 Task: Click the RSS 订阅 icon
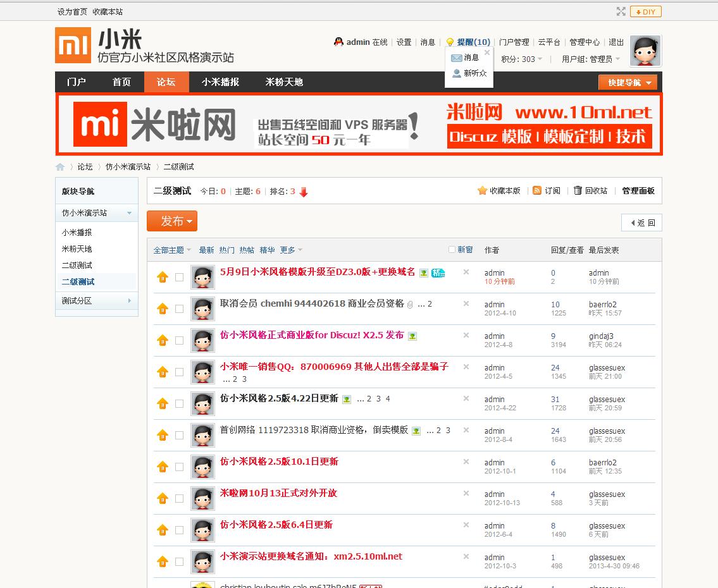[537, 190]
